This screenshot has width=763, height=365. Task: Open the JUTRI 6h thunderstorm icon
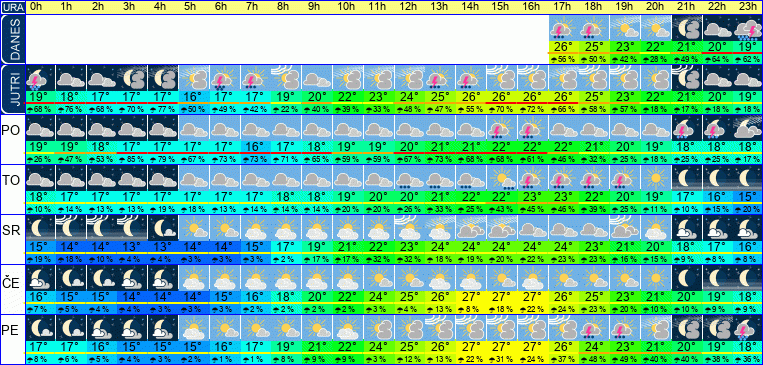(x=225, y=78)
